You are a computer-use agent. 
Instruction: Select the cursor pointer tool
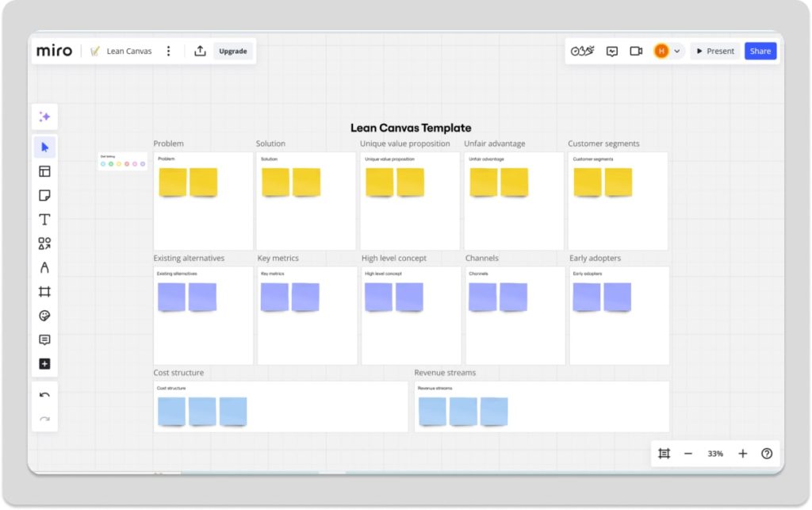44,147
